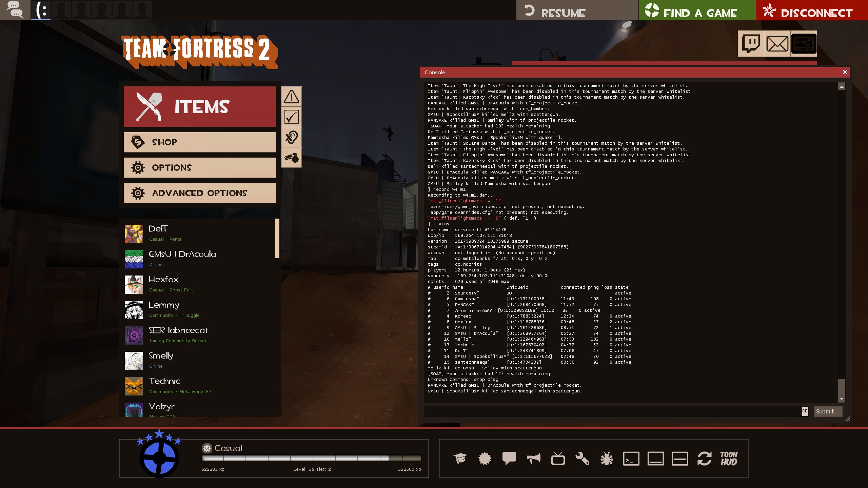Open the mail envelope notifications icon
868x488 pixels.
click(777, 44)
